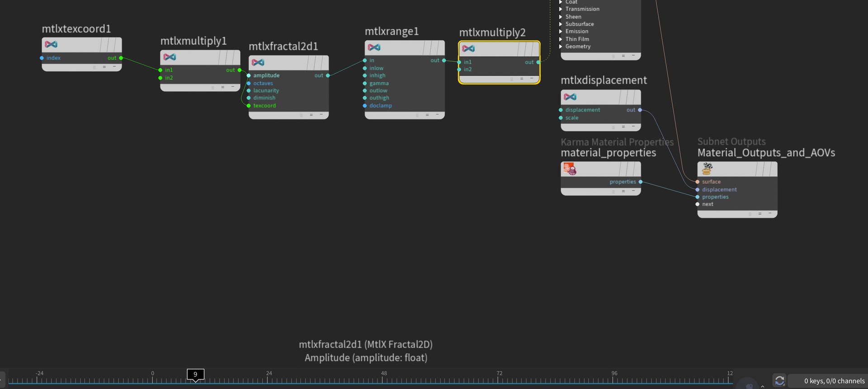The image size is (868, 389).
Task: Expand the Sheen parameter group
Action: 561,17
